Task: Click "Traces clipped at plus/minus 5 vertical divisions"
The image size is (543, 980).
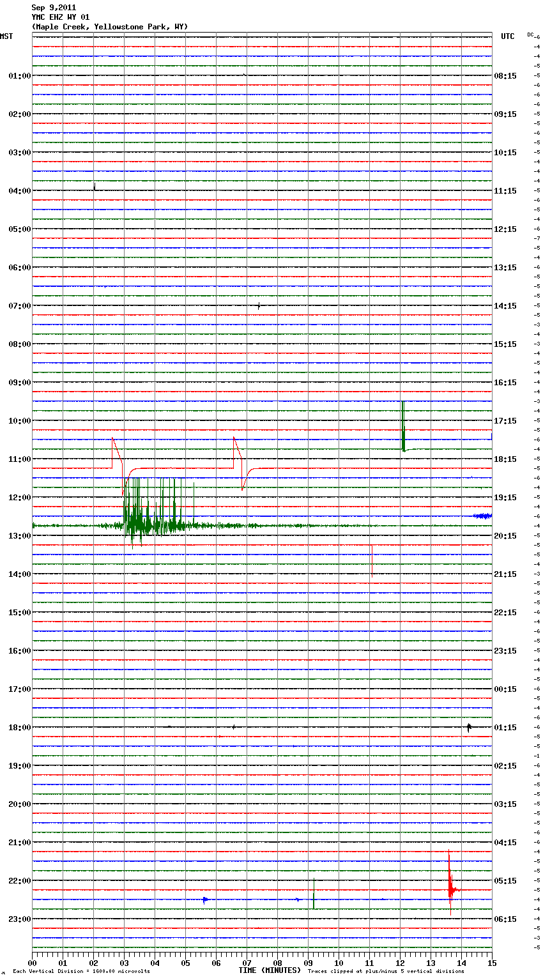Action: coord(386,971)
